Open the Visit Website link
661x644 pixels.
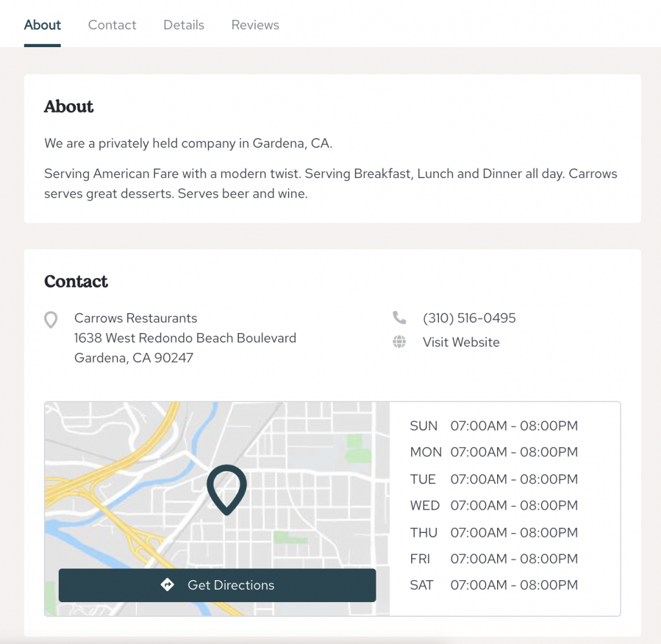(x=461, y=342)
